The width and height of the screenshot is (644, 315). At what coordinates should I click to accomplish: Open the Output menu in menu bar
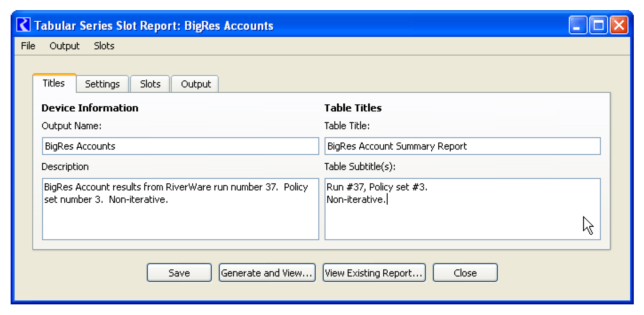[64, 46]
